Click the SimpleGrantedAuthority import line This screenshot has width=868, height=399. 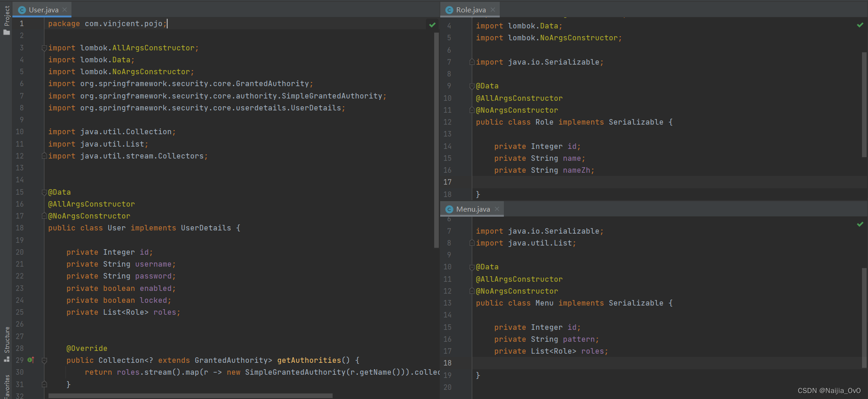217,96
